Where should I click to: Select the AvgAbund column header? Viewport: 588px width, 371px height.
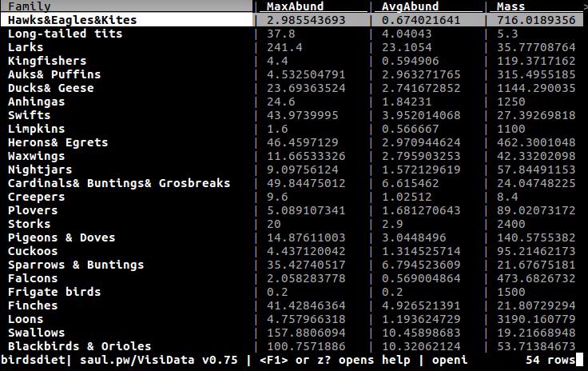point(410,6)
